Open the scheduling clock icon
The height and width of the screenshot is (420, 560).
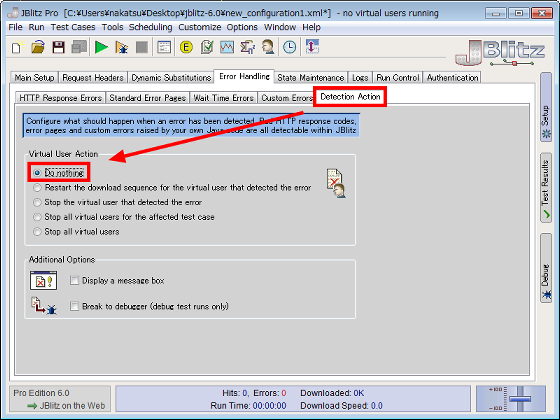(x=290, y=47)
